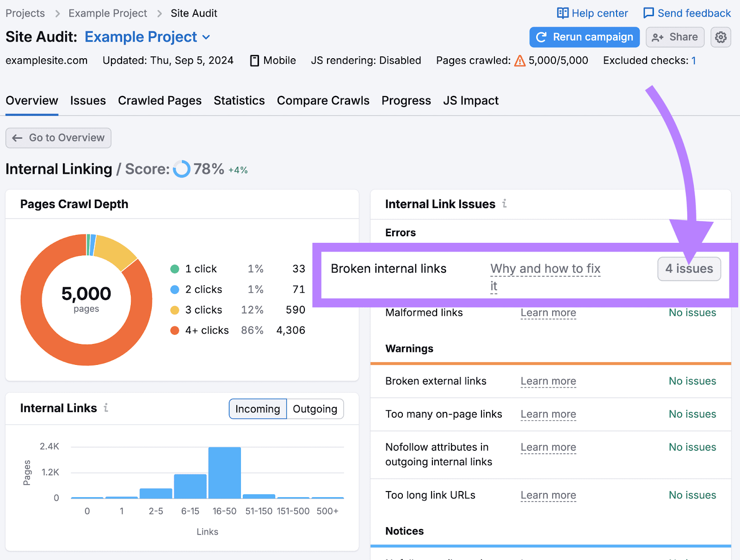The image size is (740, 560).
Task: Click Learn more for Too long link URLs
Action: point(548,495)
